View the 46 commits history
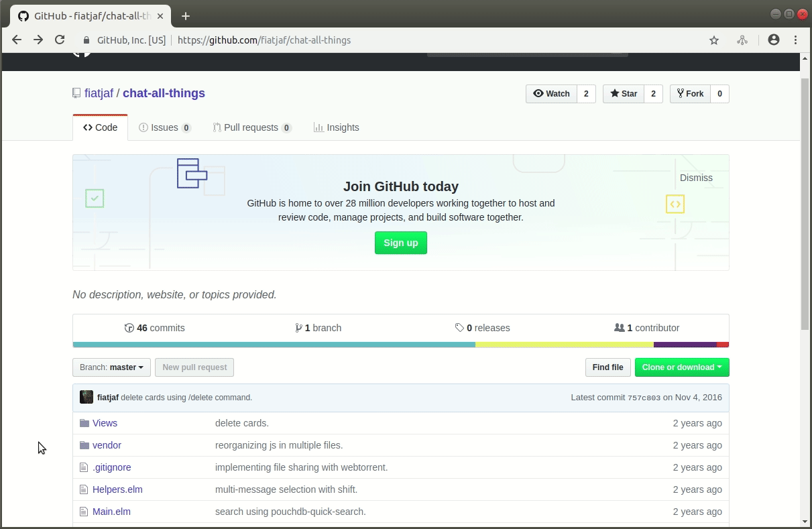The width and height of the screenshot is (812, 529). click(x=155, y=328)
